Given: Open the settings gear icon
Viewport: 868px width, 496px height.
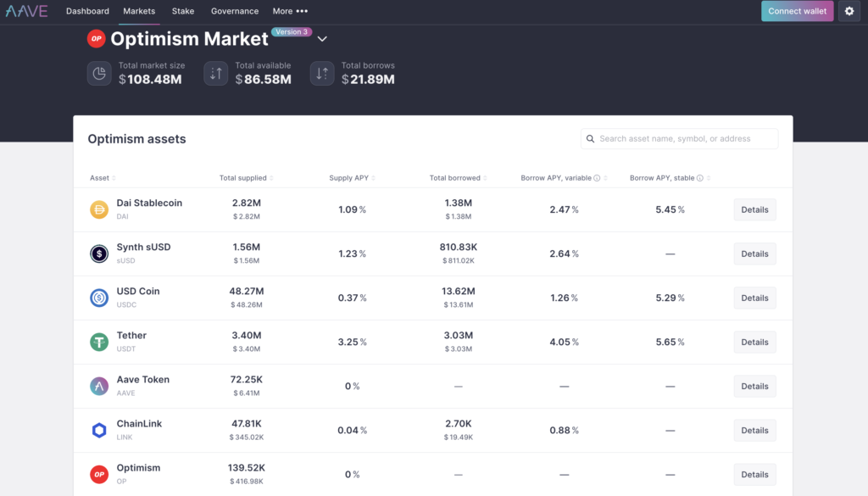Looking at the screenshot, I should [849, 11].
